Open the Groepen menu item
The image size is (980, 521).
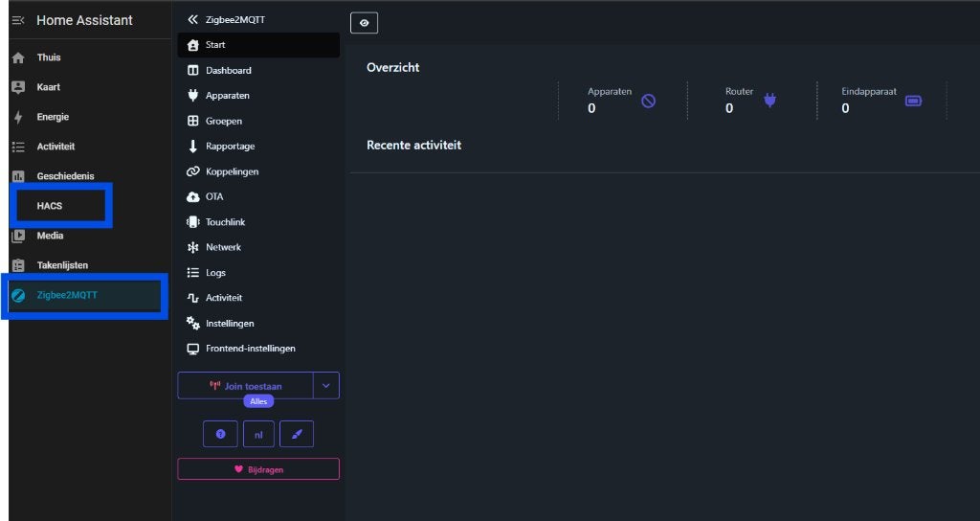258,121
